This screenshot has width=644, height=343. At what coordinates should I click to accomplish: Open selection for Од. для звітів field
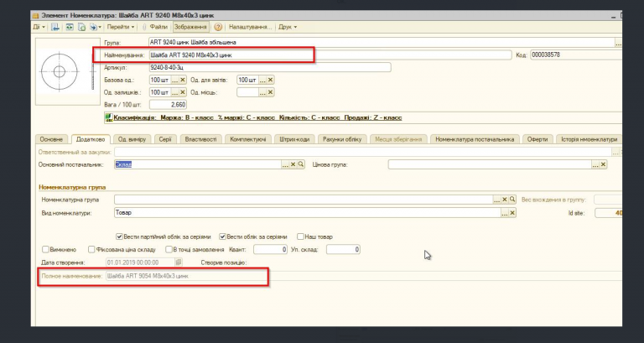262,80
